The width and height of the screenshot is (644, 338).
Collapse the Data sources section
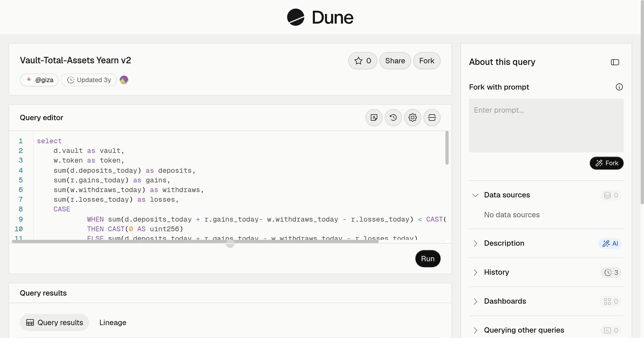(x=475, y=195)
